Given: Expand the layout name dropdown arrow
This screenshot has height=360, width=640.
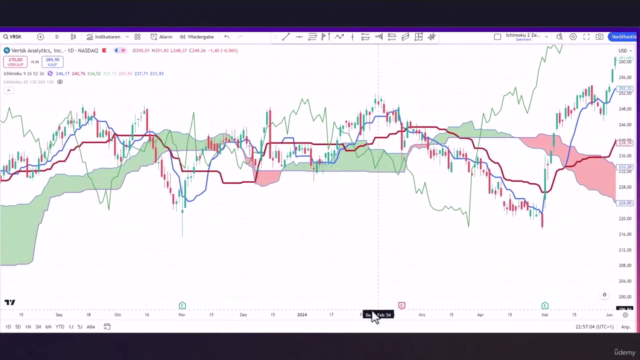Looking at the screenshot, I should pyautogui.click(x=547, y=37).
